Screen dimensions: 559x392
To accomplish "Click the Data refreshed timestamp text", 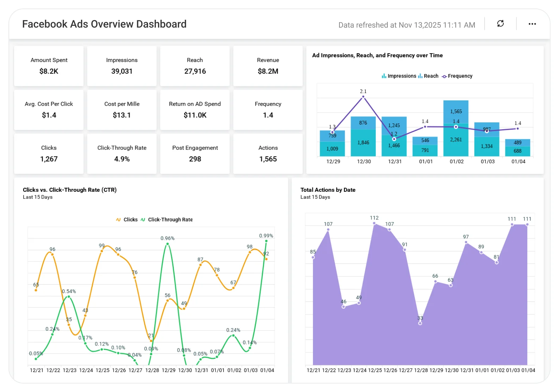I will click(407, 25).
